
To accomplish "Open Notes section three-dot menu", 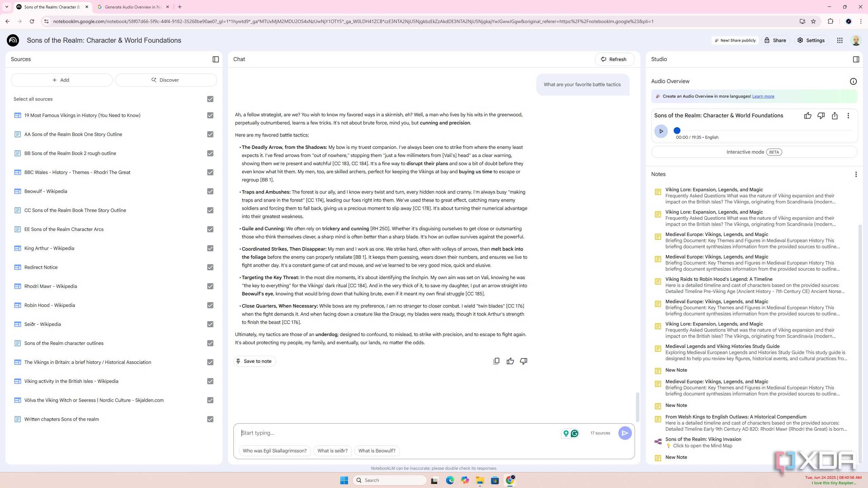I will pyautogui.click(x=856, y=174).
